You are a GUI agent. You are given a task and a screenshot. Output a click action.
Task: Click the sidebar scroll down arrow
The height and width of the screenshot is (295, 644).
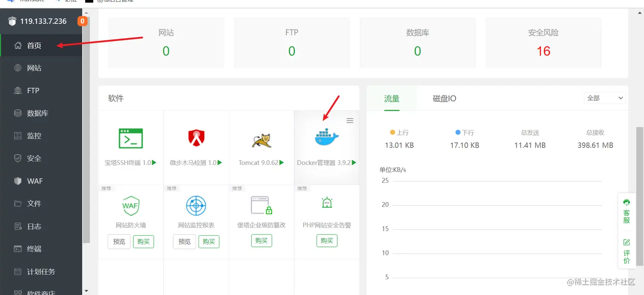click(86, 291)
